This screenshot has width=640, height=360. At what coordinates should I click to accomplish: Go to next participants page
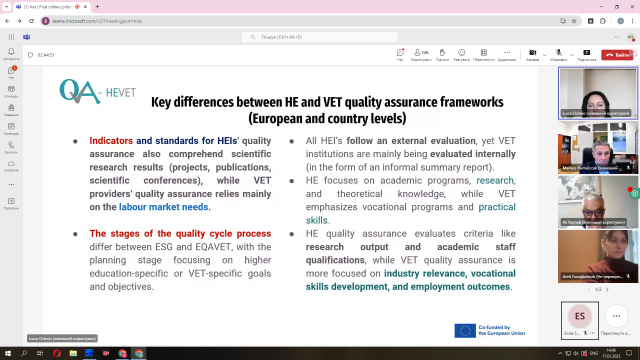click(x=607, y=289)
